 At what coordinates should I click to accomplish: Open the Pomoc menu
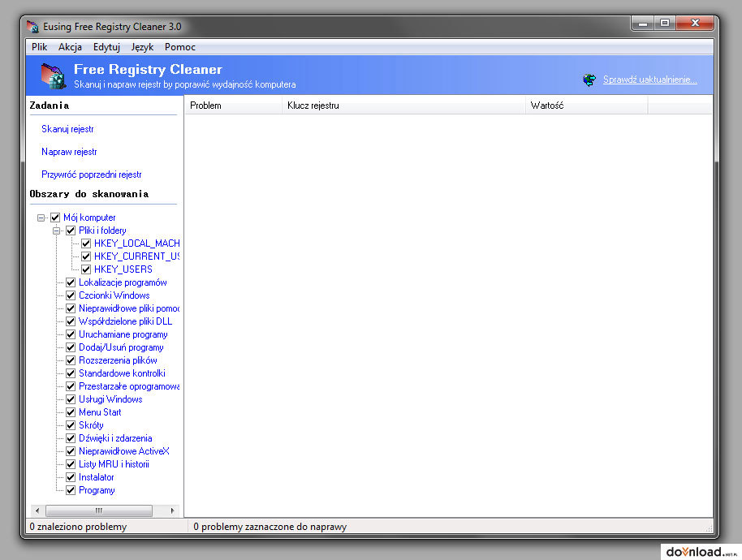point(180,47)
